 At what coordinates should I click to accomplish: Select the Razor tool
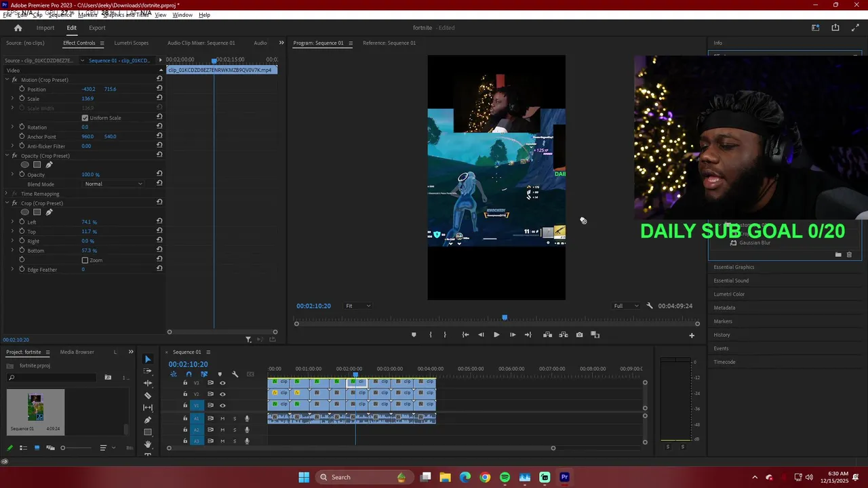click(x=148, y=395)
